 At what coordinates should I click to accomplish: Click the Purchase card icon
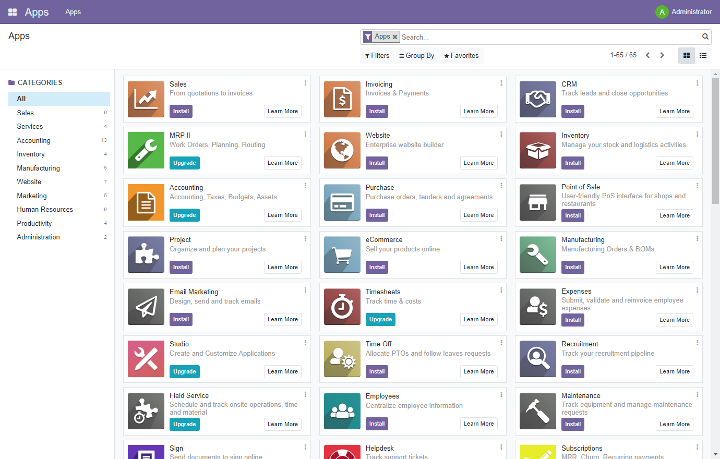tap(342, 202)
